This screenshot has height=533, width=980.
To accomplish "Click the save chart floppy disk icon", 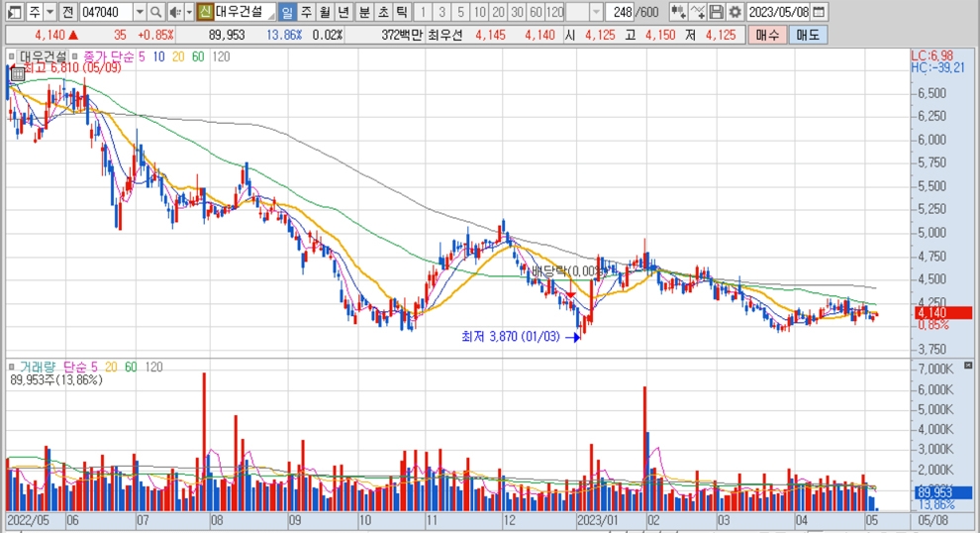I will [718, 12].
